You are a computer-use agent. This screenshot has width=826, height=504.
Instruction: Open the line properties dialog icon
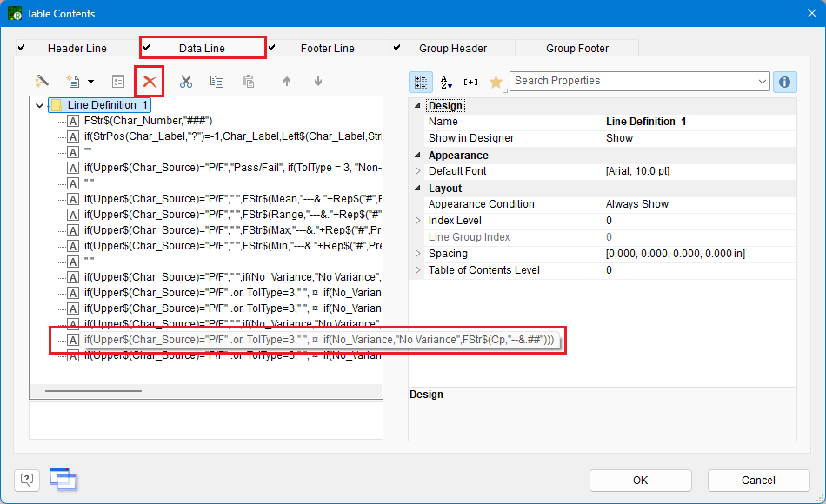pyautogui.click(x=118, y=81)
